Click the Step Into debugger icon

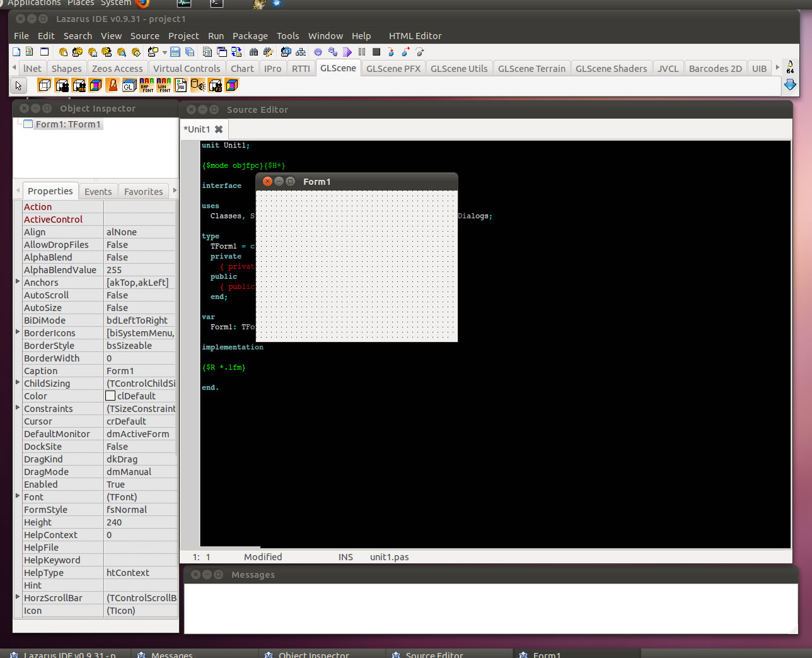(x=391, y=52)
